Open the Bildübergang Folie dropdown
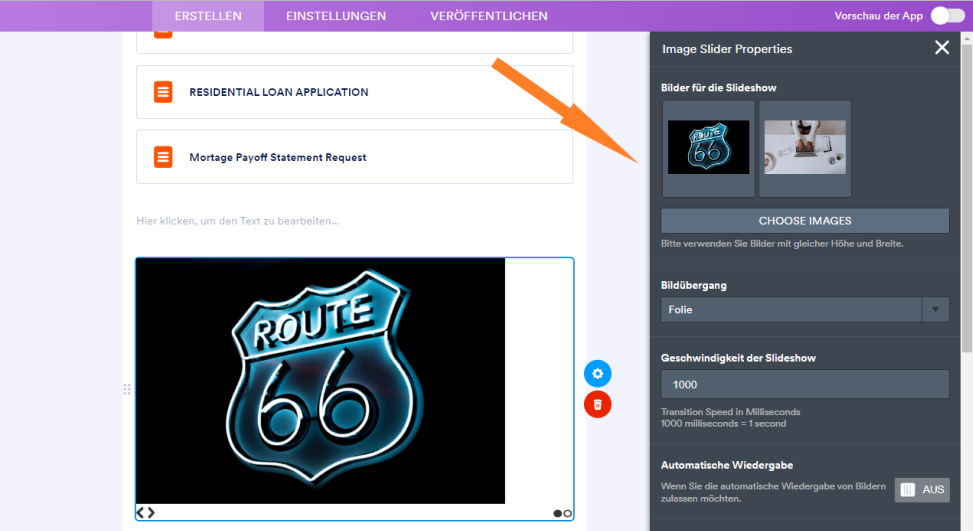The image size is (973, 531). coord(805,310)
